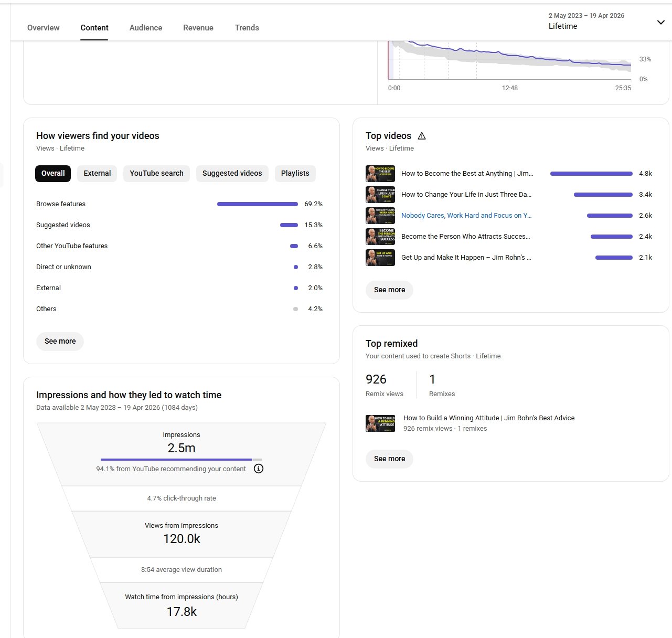Screen dimensions: 672x638
Task: Select the Overall traffic source chip
Action: pos(53,173)
